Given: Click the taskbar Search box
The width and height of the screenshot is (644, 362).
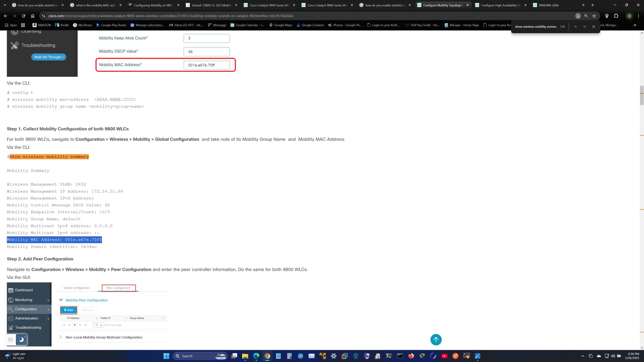Looking at the screenshot, I should (x=201, y=356).
